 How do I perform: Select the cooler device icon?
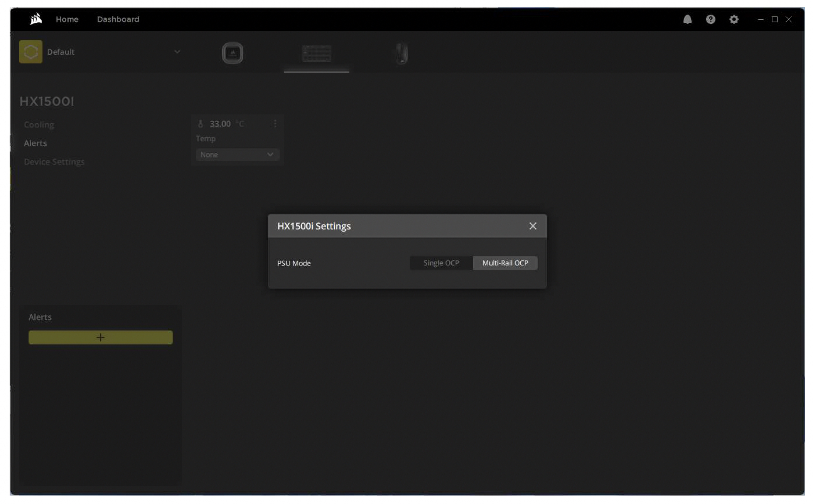(x=232, y=53)
